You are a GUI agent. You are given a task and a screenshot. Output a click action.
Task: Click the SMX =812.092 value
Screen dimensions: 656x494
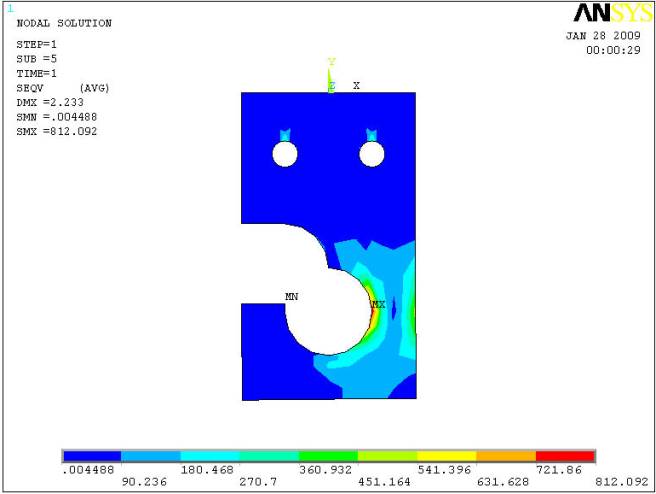point(56,131)
